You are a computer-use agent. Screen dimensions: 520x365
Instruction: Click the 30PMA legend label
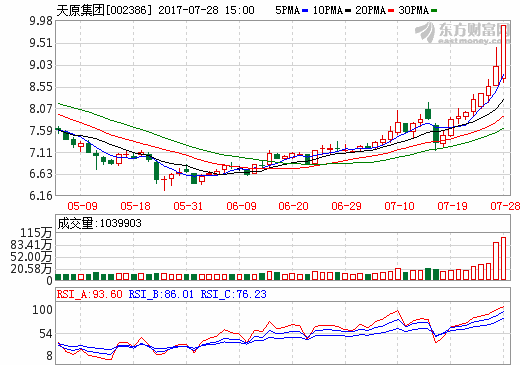click(x=414, y=10)
